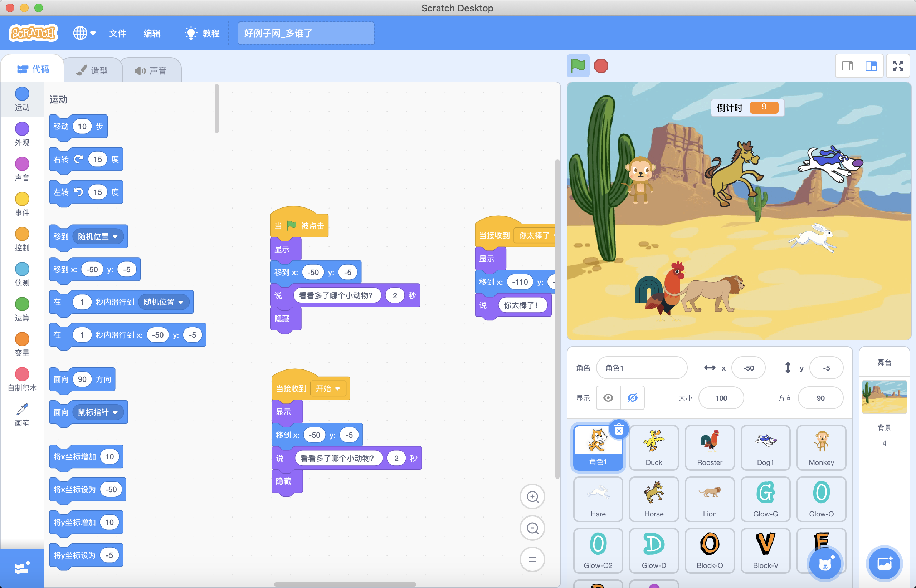Screen dimensions: 916x588
Task: Select the 自制积木 my blocks category
Action: click(22, 380)
